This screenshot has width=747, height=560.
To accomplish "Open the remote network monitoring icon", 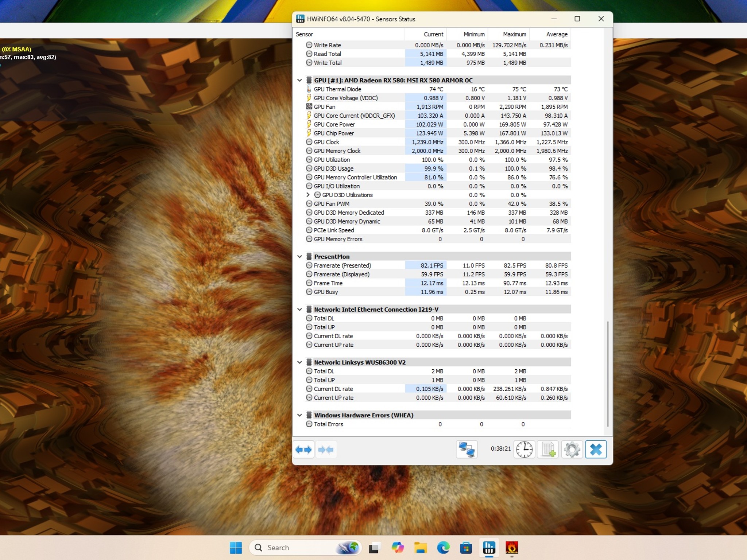I will point(467,450).
